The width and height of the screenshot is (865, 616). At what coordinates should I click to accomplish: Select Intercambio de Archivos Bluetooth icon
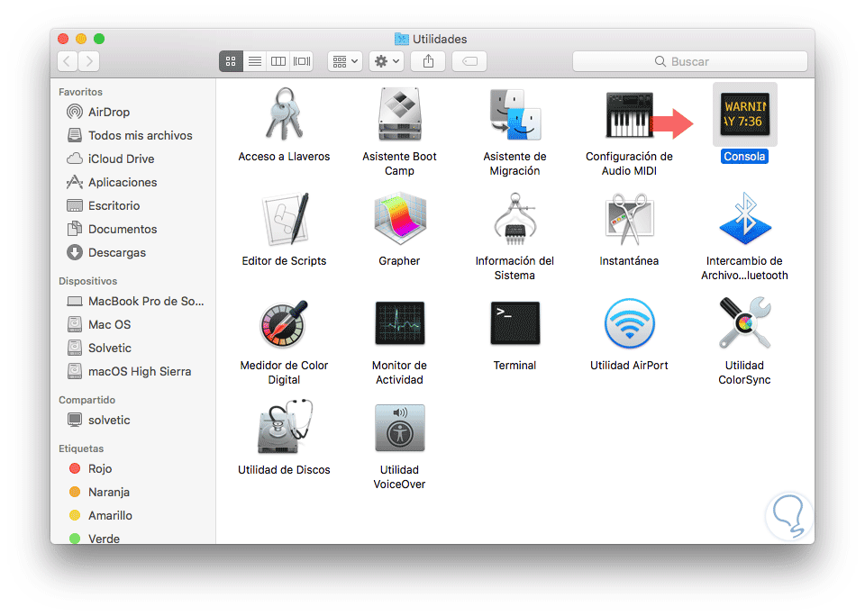(745, 220)
